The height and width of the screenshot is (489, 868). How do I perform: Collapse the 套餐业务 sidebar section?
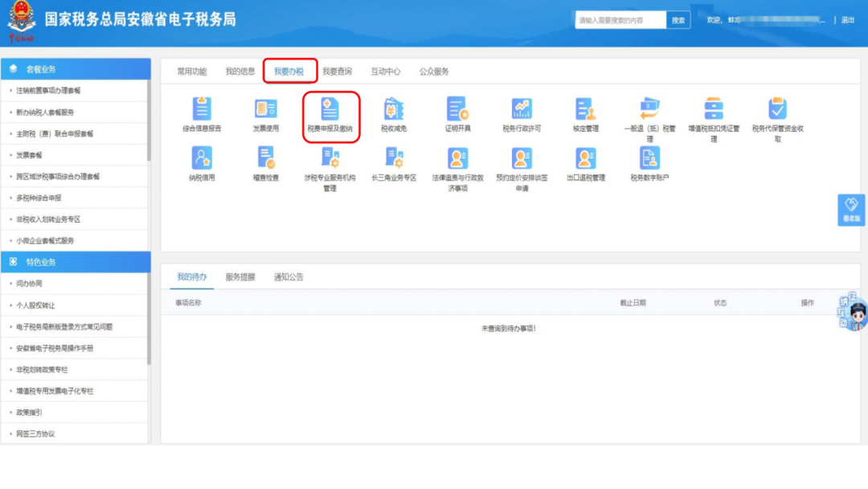tap(75, 69)
